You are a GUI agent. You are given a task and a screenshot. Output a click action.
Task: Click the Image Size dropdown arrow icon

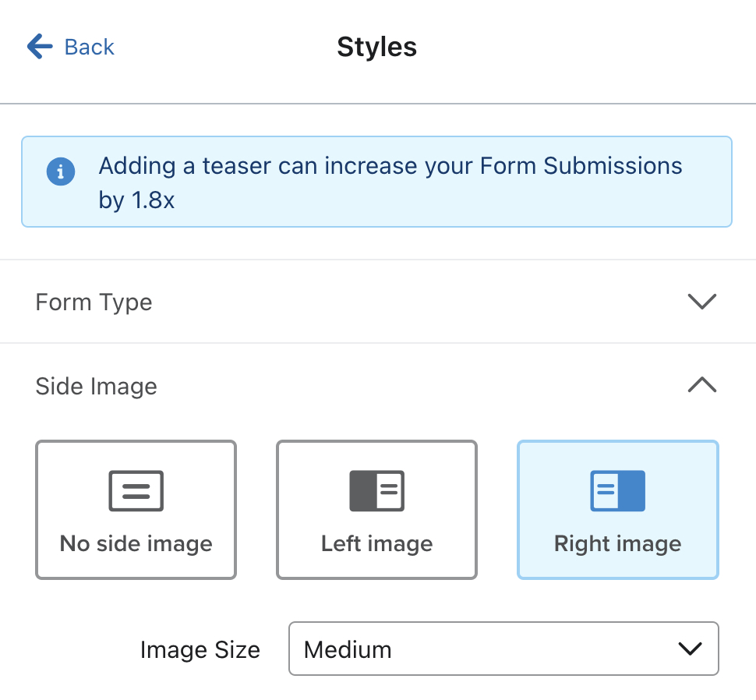[689, 649]
